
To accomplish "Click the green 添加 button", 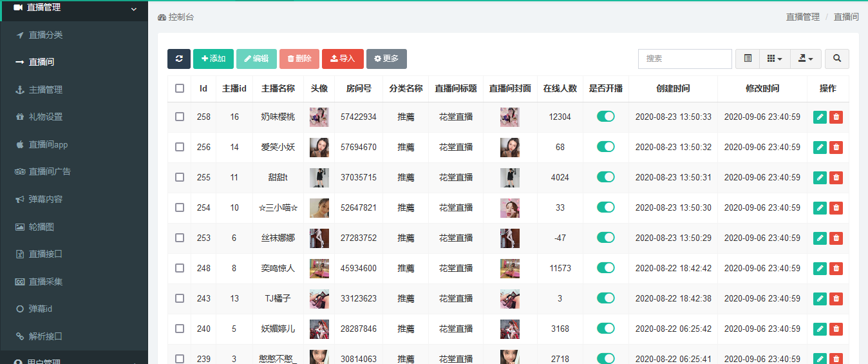I will point(213,59).
